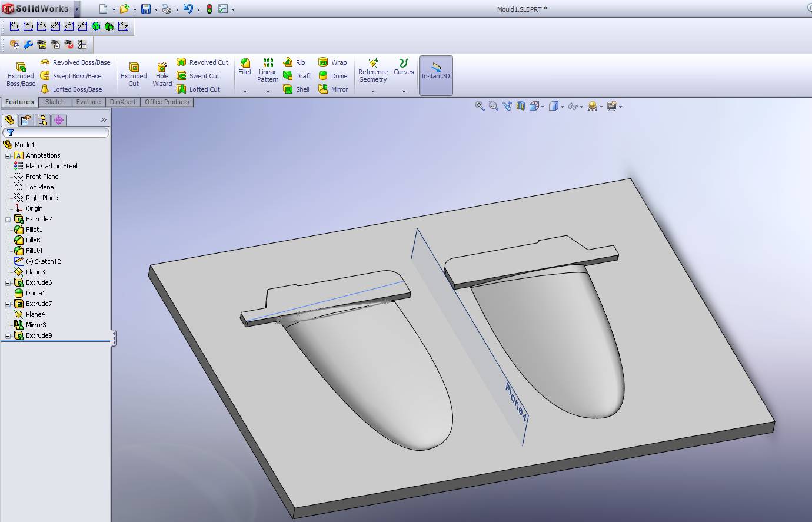812x522 pixels.
Task: Switch to the Evaluate tab
Action: (88, 102)
